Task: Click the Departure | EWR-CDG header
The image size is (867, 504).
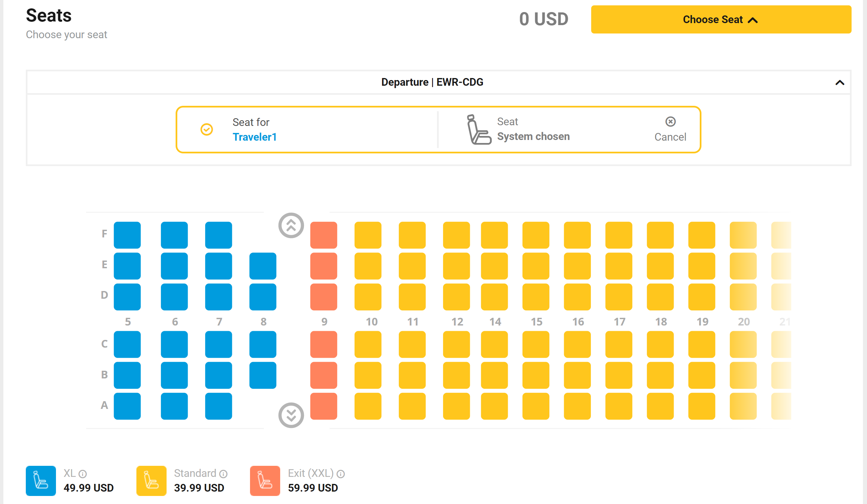Action: (432, 82)
